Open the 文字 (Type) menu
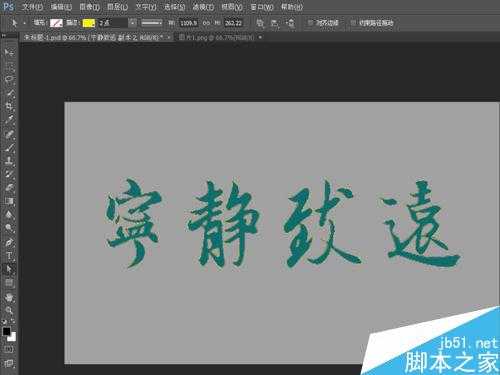The width and height of the screenshot is (500, 375). click(146, 7)
